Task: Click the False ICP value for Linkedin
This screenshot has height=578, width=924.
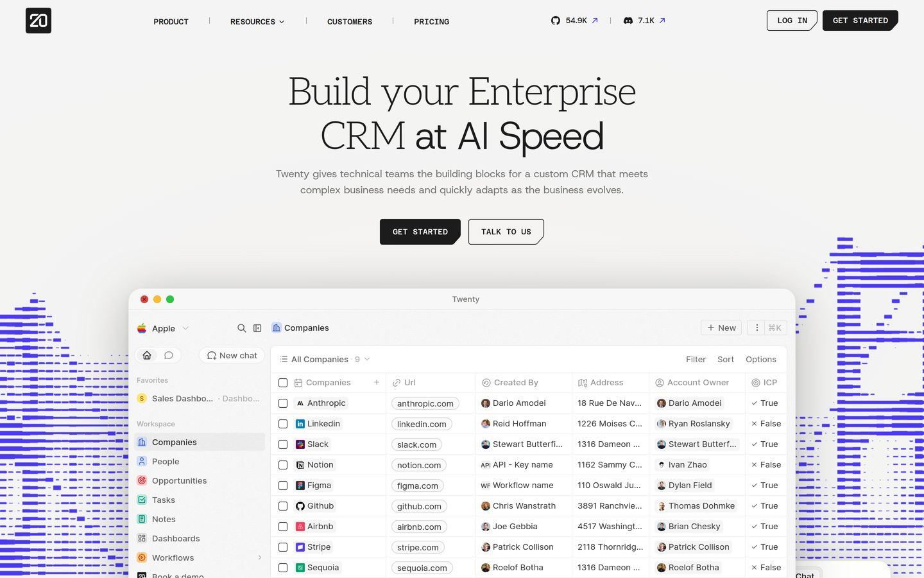Action: coord(766,424)
